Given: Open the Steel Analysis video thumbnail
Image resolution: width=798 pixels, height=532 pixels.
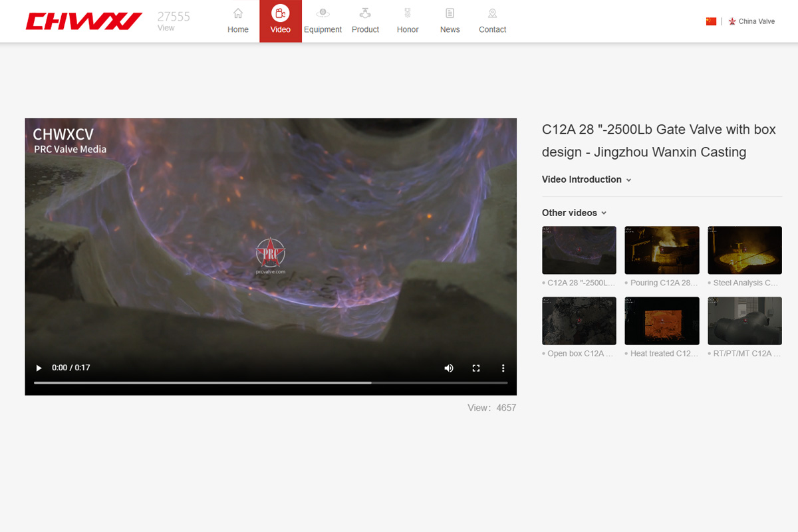Looking at the screenshot, I should [x=744, y=250].
